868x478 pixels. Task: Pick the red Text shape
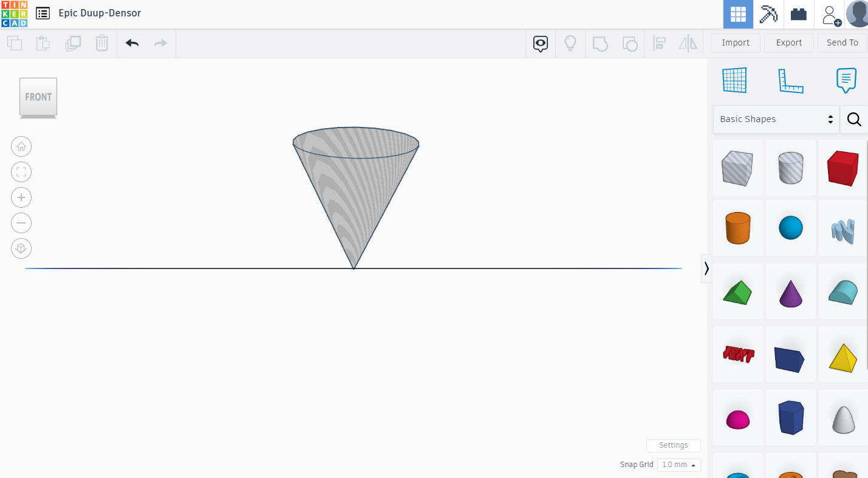(737, 354)
